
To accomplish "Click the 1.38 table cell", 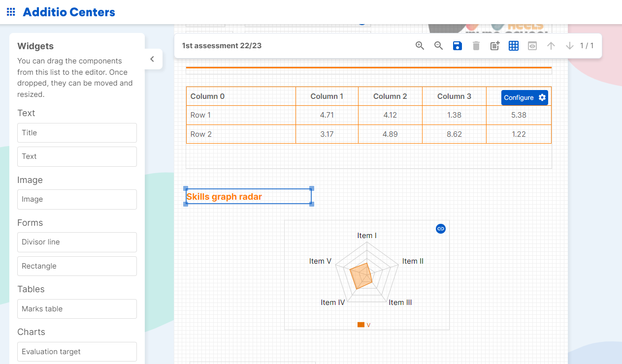I will pyautogui.click(x=454, y=115).
